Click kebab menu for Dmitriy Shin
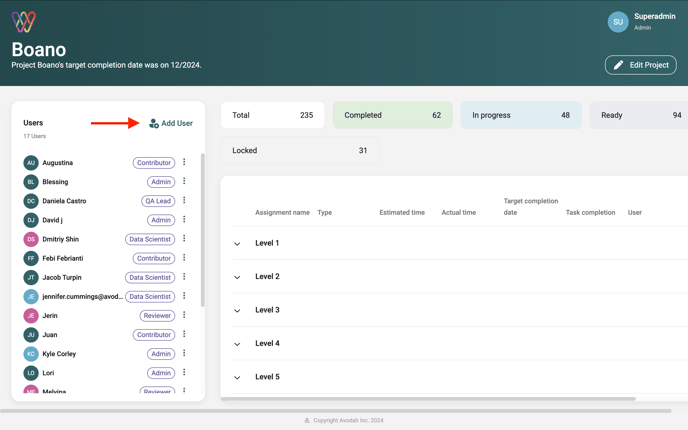 tap(184, 239)
